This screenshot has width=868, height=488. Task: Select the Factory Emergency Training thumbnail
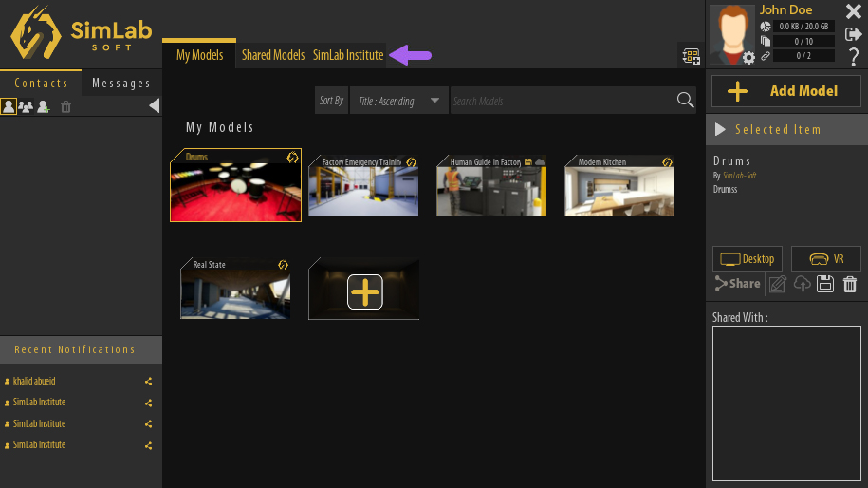coord(363,185)
